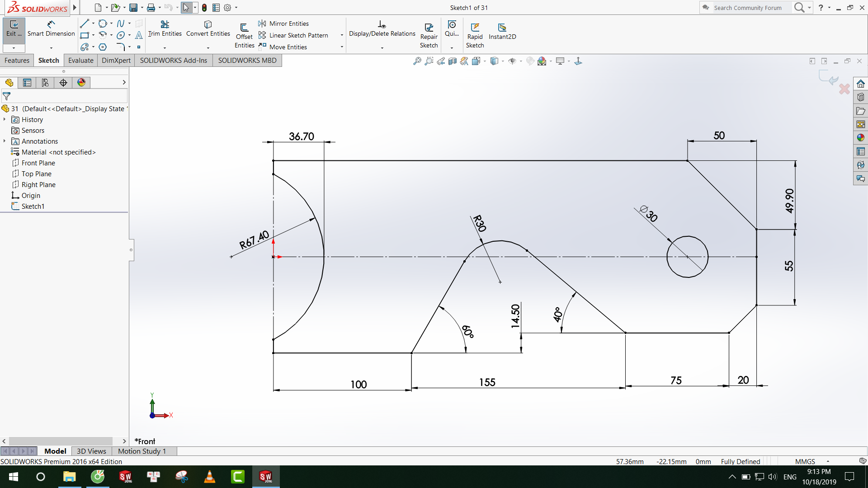The height and width of the screenshot is (488, 868).
Task: Choose the sketch Text tool
Action: pos(139,35)
